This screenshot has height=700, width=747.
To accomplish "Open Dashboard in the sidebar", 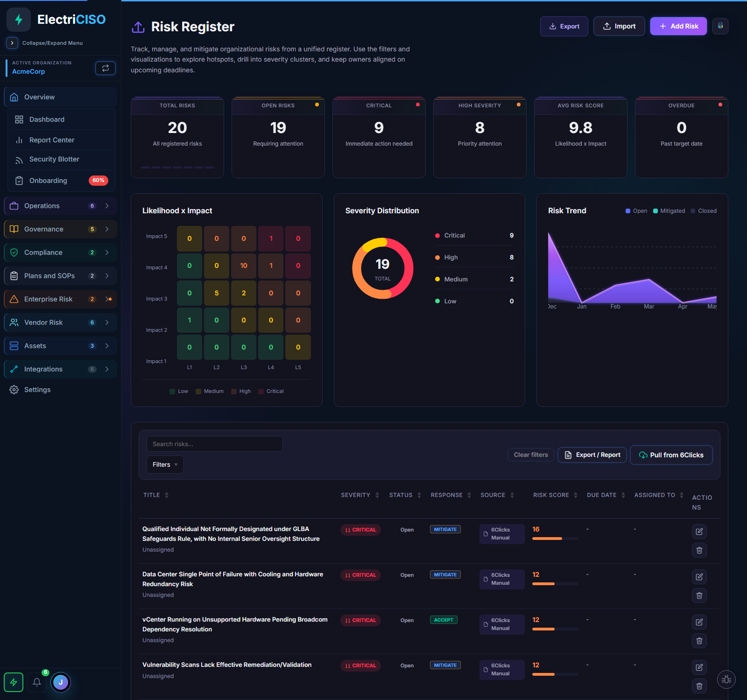I will point(61,119).
